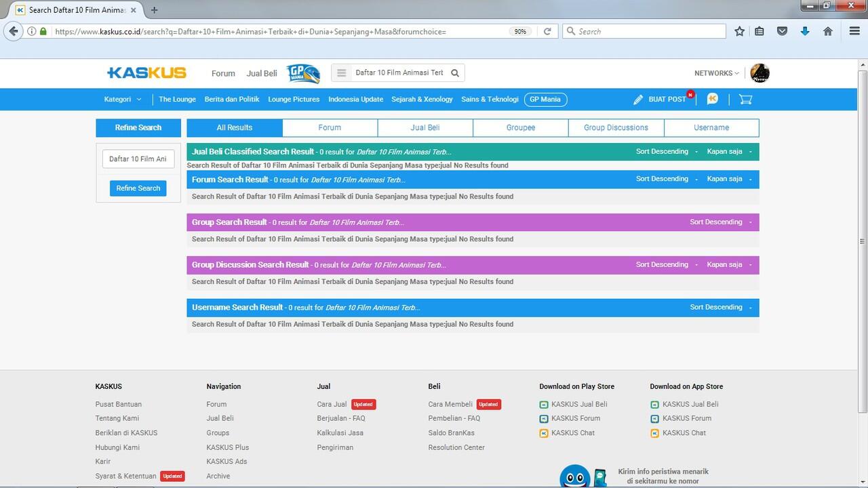Open Sort Descending in Jual Beli Classified bar
This screenshot has width=868, height=488.
coord(667,151)
